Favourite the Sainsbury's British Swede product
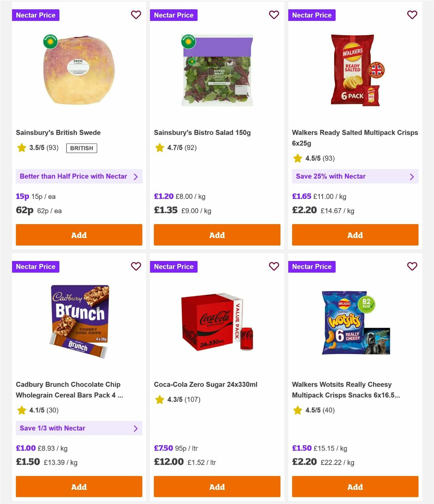The image size is (434, 504). tap(136, 15)
